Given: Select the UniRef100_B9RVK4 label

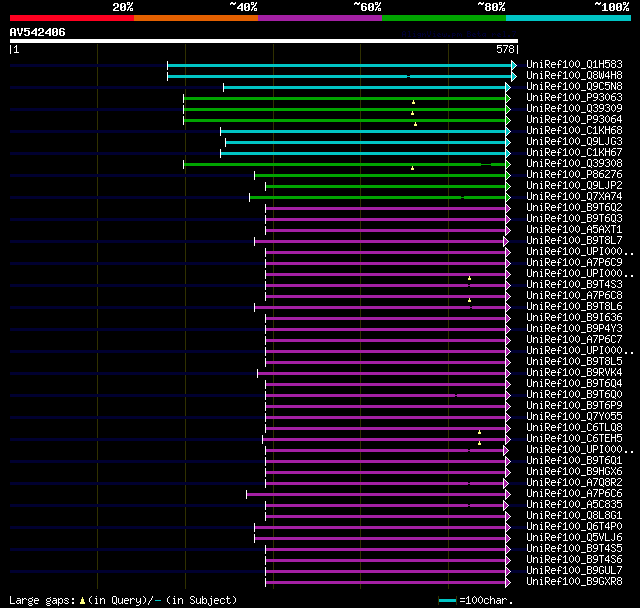Looking at the screenshot, I should (x=574, y=373).
